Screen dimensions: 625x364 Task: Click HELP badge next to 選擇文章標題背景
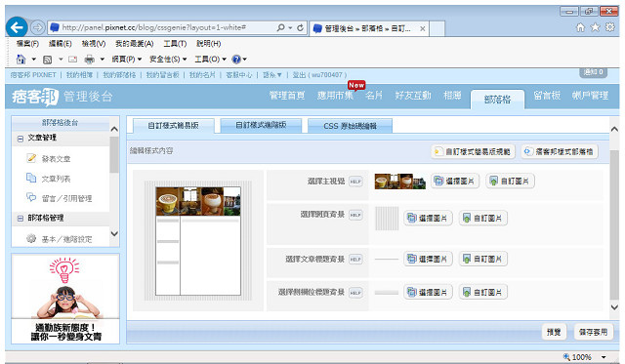[355, 260]
